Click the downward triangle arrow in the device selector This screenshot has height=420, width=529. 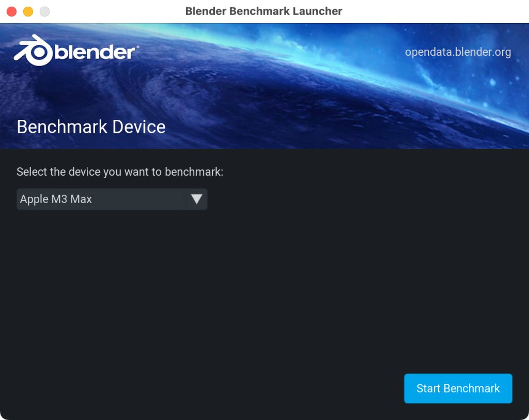coord(196,199)
